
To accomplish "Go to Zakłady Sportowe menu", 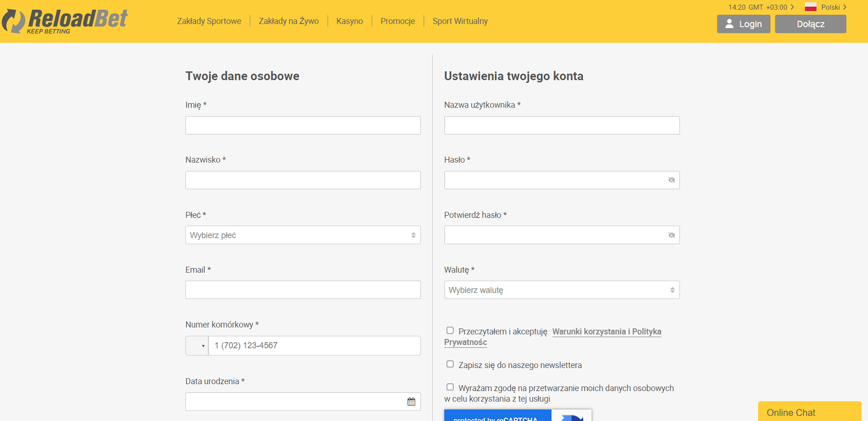I will [x=209, y=21].
